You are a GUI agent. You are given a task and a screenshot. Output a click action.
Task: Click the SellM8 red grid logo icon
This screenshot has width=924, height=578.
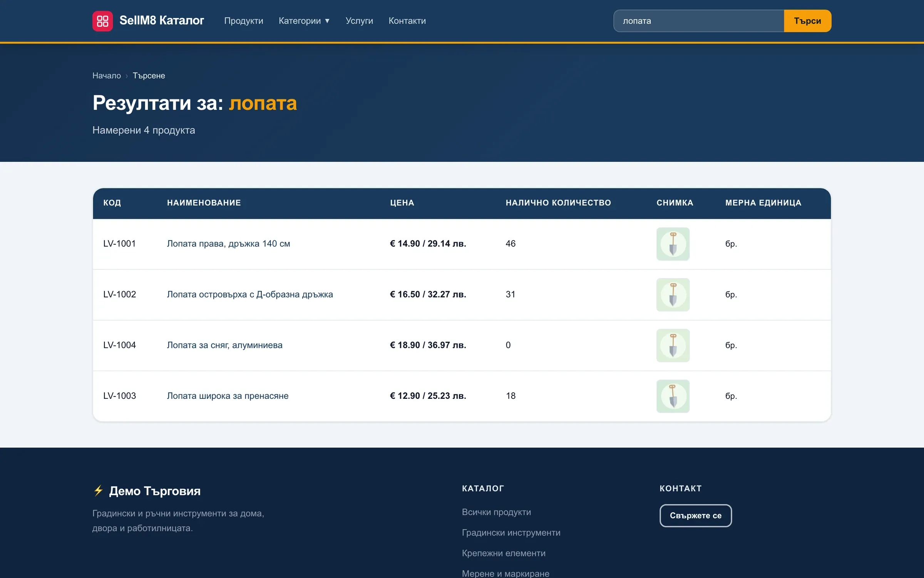(x=102, y=21)
